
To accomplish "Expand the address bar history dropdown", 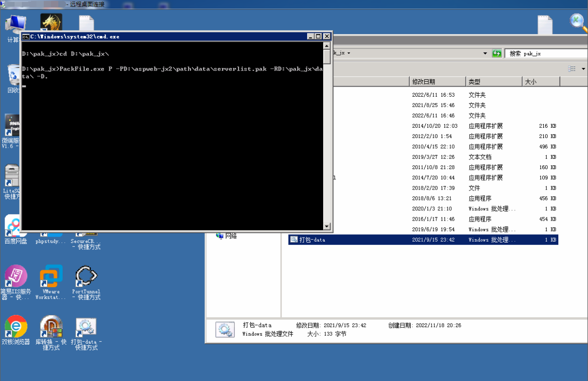I will (x=485, y=53).
